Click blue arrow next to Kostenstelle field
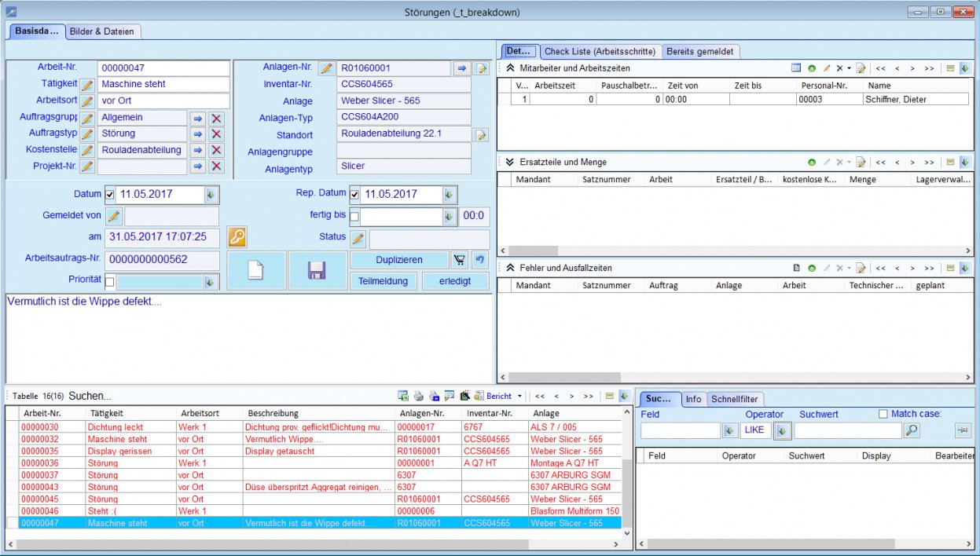980x556 pixels. point(197,151)
